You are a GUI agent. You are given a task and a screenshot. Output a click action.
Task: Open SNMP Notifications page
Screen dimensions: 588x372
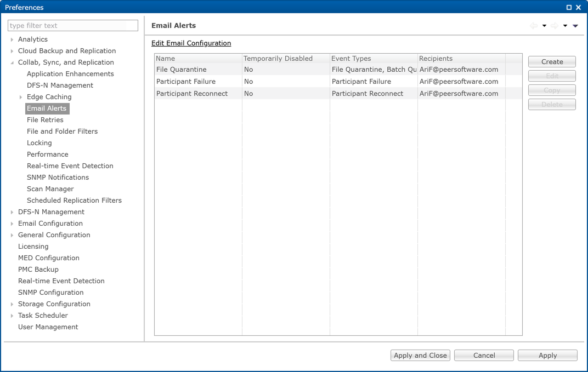tap(58, 178)
